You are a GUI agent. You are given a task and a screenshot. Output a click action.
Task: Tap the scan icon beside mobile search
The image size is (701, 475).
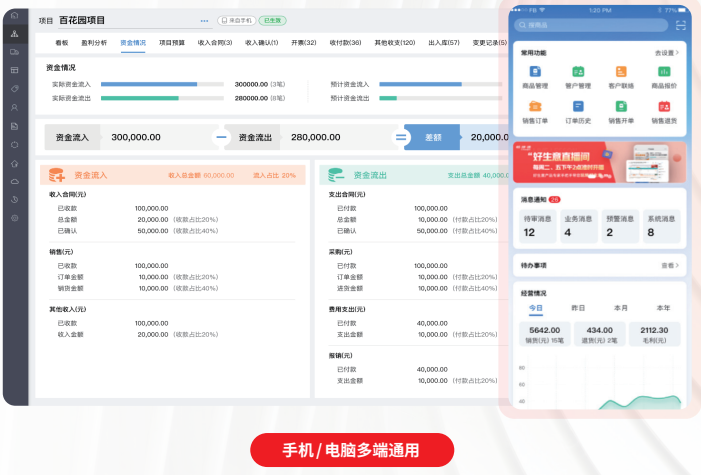tap(680, 25)
